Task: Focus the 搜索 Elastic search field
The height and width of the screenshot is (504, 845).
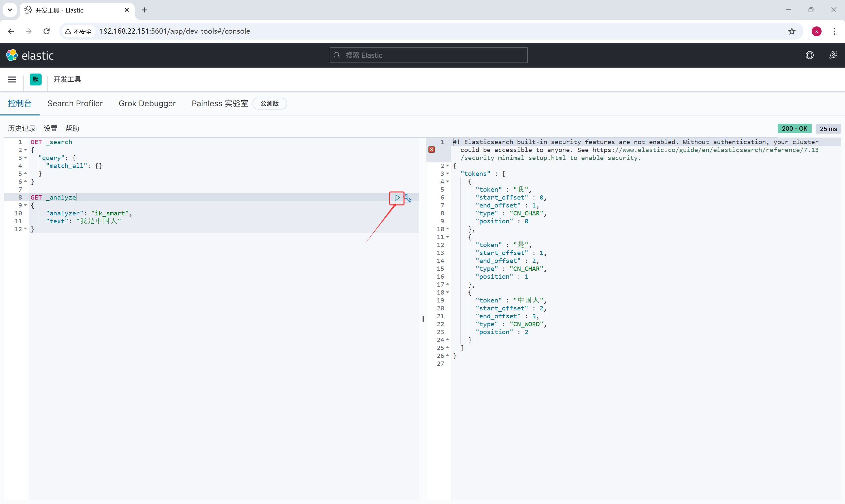Action: click(x=428, y=55)
